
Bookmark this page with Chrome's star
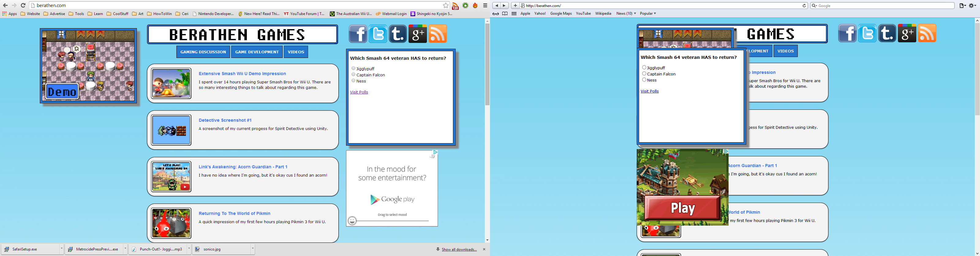coord(446,5)
